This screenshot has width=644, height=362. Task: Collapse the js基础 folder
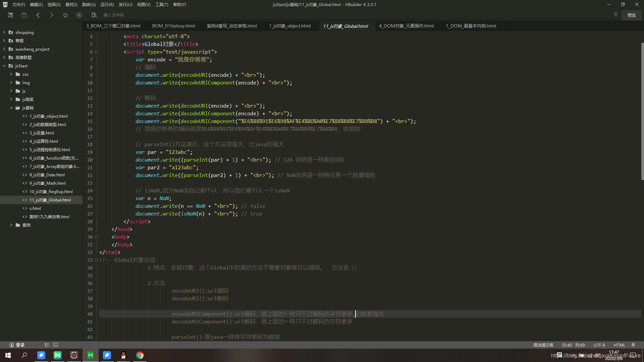11,108
